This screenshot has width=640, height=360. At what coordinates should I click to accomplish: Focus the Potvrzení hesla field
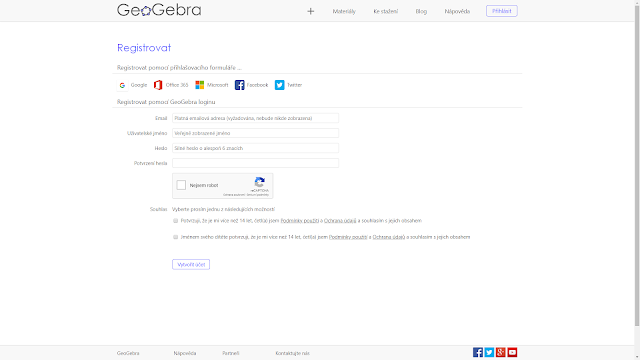256,163
